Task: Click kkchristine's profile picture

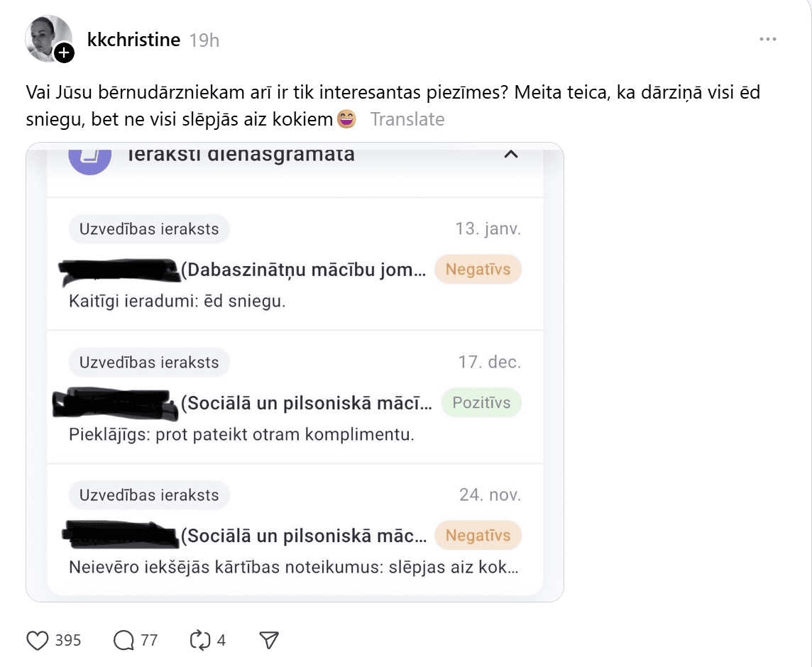Action: point(47,38)
